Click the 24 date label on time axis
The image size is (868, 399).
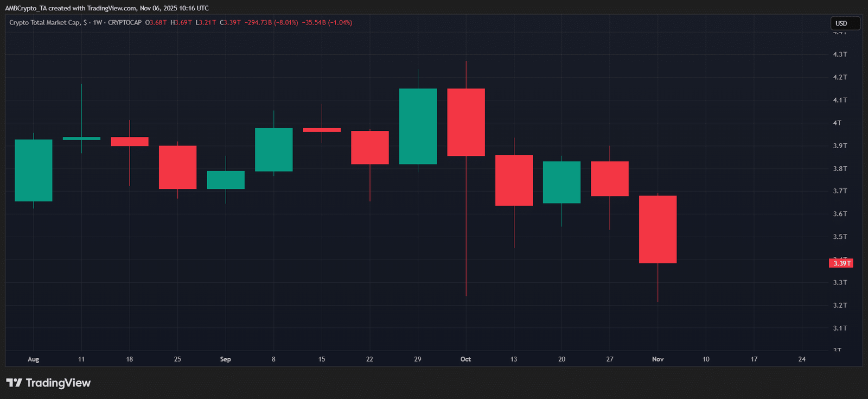[802, 359]
